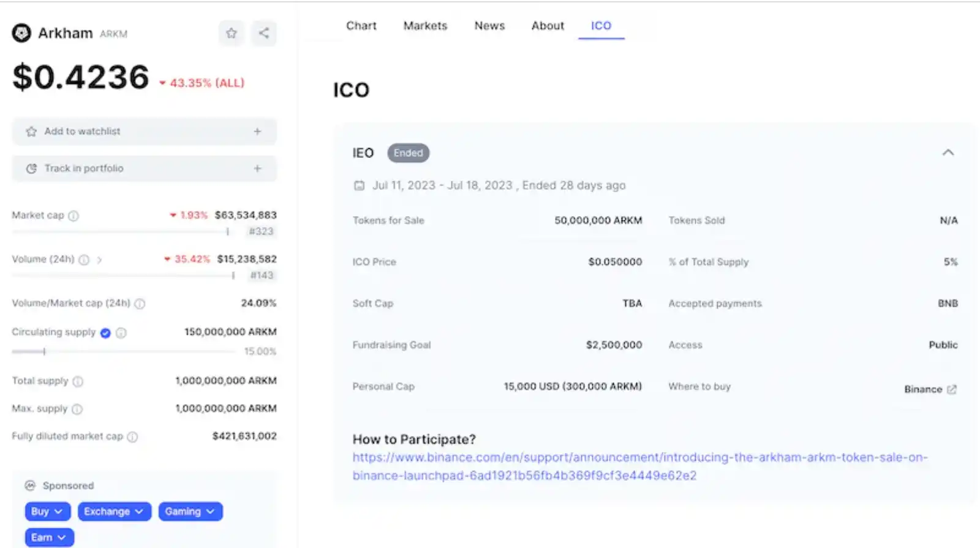This screenshot has width=980, height=548.
Task: Open the Exchange dropdown
Action: click(115, 511)
